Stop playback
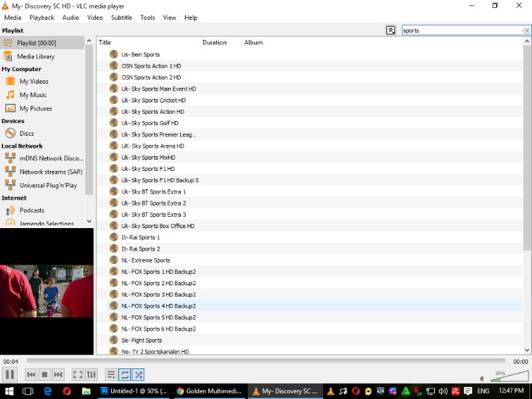Viewport: 532px width, 399px height. click(45, 374)
